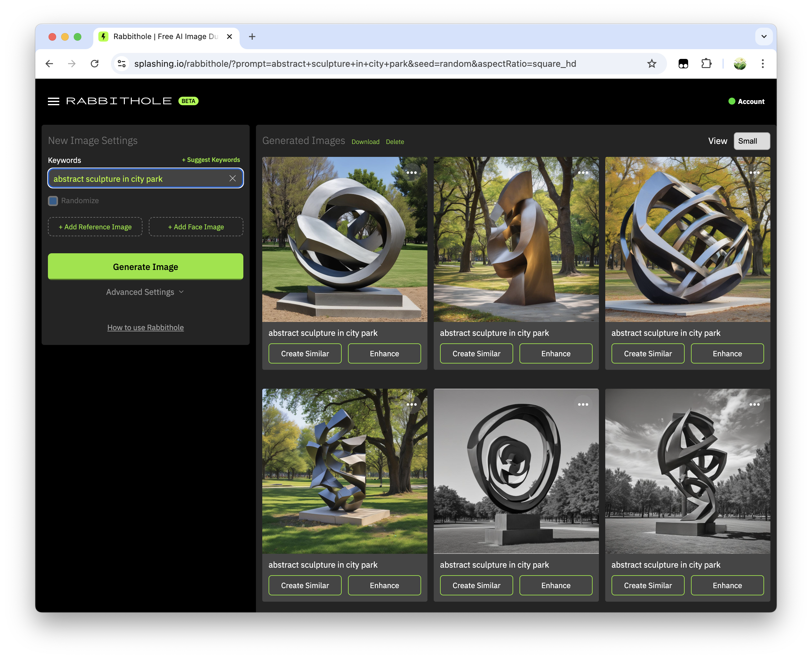Clear the keywords field with the X icon
The height and width of the screenshot is (659, 812).
tap(232, 178)
